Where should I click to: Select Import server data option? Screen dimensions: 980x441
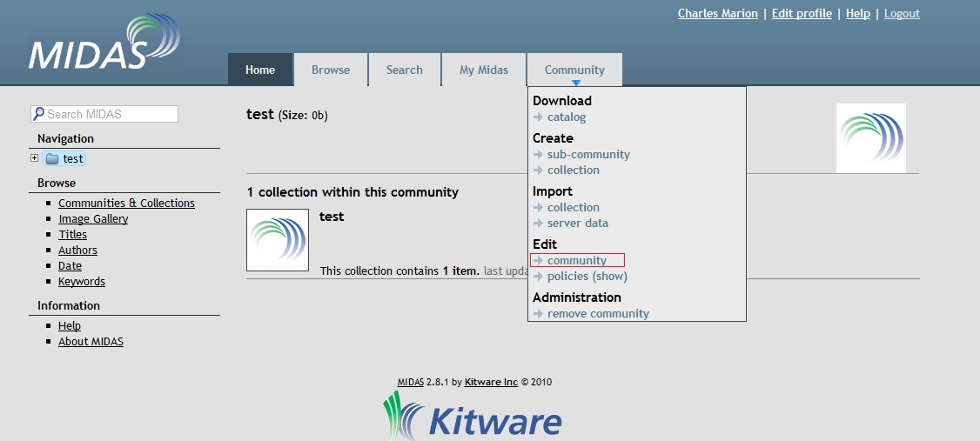(578, 224)
